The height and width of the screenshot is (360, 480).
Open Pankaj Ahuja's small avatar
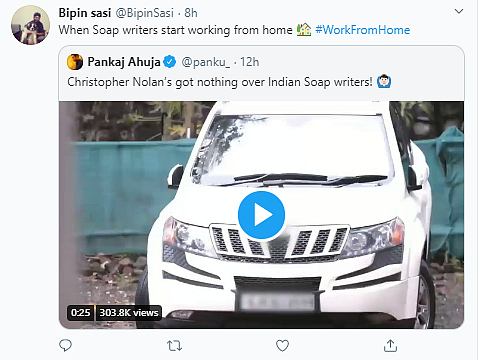pyautogui.click(x=75, y=62)
